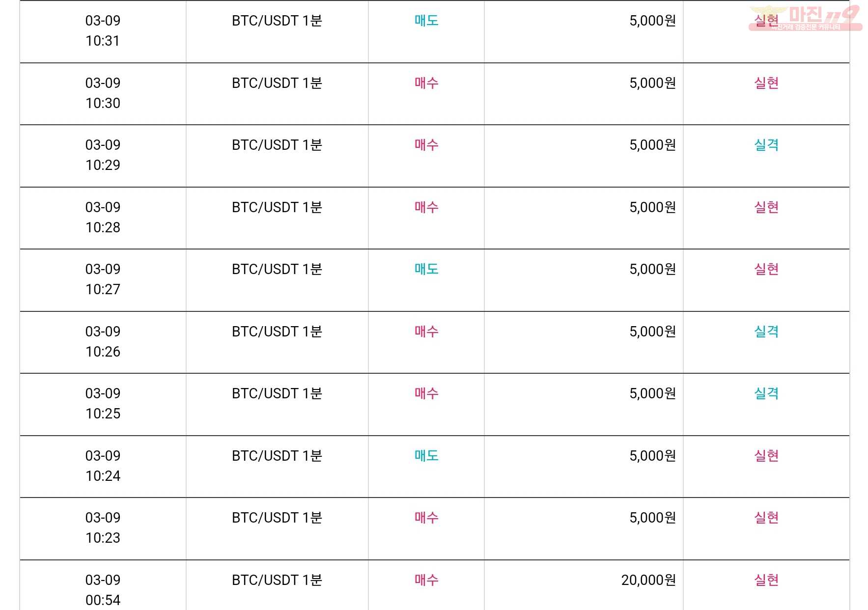Click the 실현 status in the 10:27 row
Image resolution: width=868 pixels, height=610 pixels.
pos(766,269)
